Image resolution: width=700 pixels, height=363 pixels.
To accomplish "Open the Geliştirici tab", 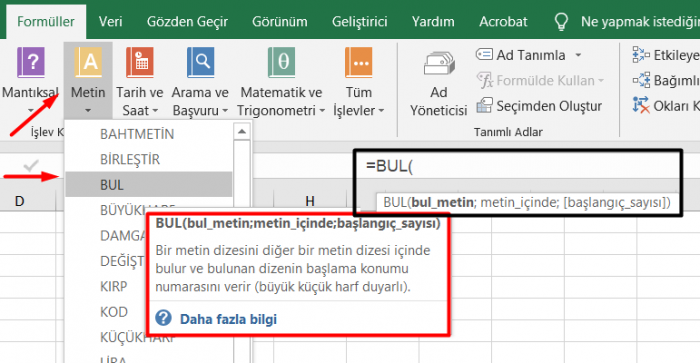I will coord(359,21).
